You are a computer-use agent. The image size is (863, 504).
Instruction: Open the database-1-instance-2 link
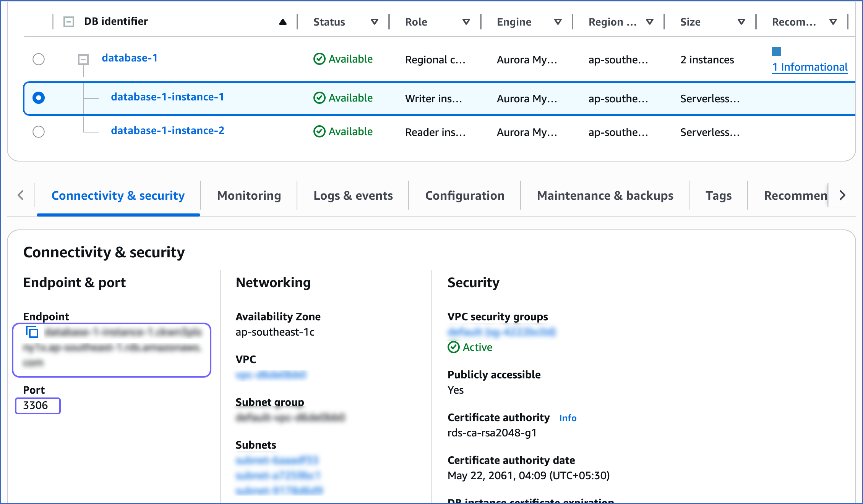point(167,131)
